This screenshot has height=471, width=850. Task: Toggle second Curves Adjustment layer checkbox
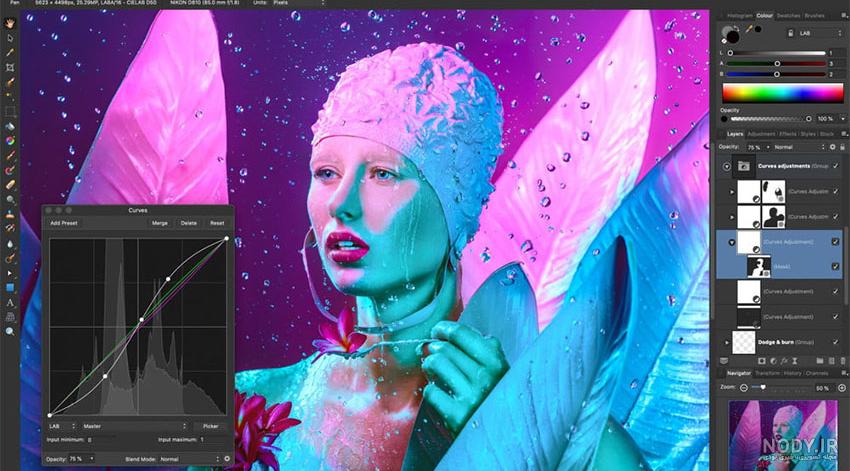click(835, 216)
